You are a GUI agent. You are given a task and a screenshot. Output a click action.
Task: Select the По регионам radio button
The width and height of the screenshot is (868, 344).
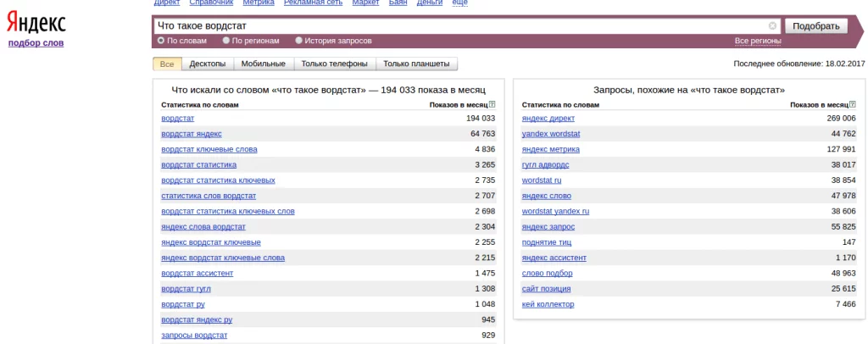(225, 41)
